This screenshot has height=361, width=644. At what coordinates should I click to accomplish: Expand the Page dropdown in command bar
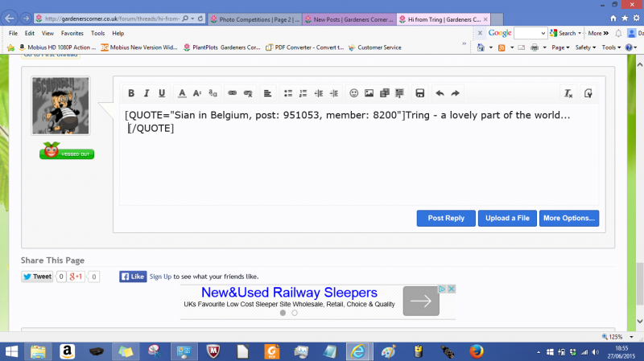coord(561,47)
